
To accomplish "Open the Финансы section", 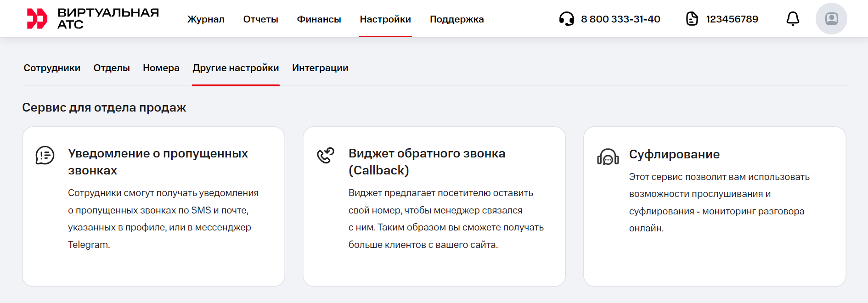I will coord(319,19).
